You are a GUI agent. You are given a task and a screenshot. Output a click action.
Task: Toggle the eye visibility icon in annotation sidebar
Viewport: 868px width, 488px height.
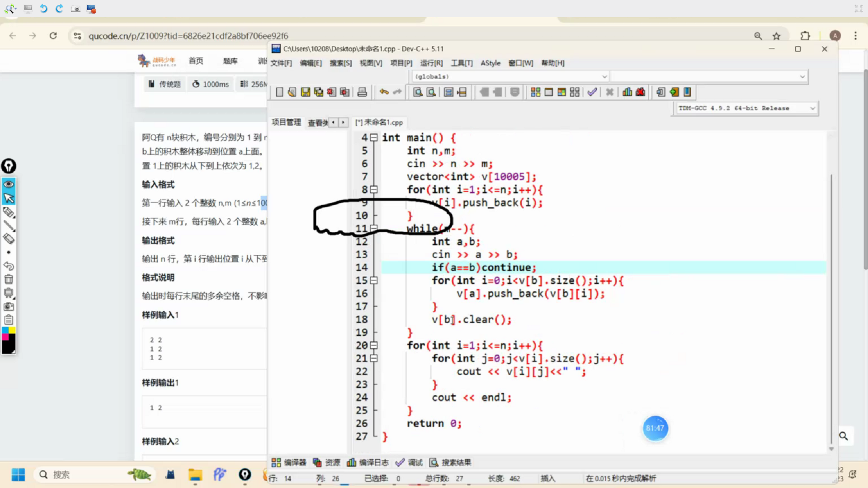(x=9, y=184)
